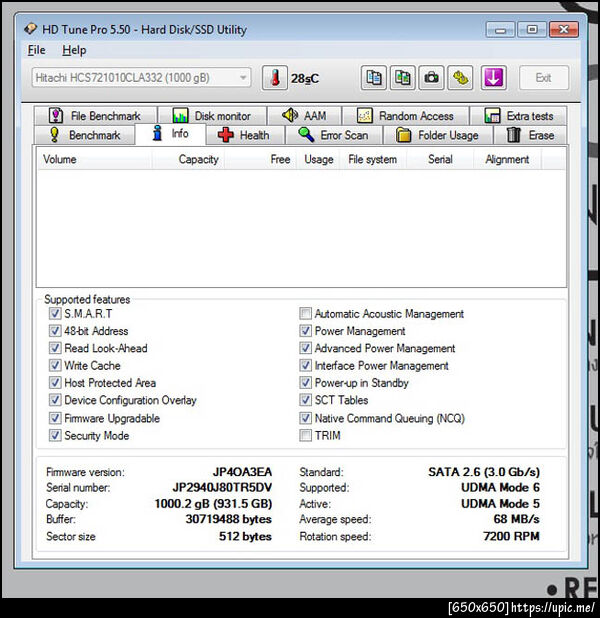The image size is (600, 618).
Task: Click the UDMA Mode 5 active value
Action: pos(500,504)
